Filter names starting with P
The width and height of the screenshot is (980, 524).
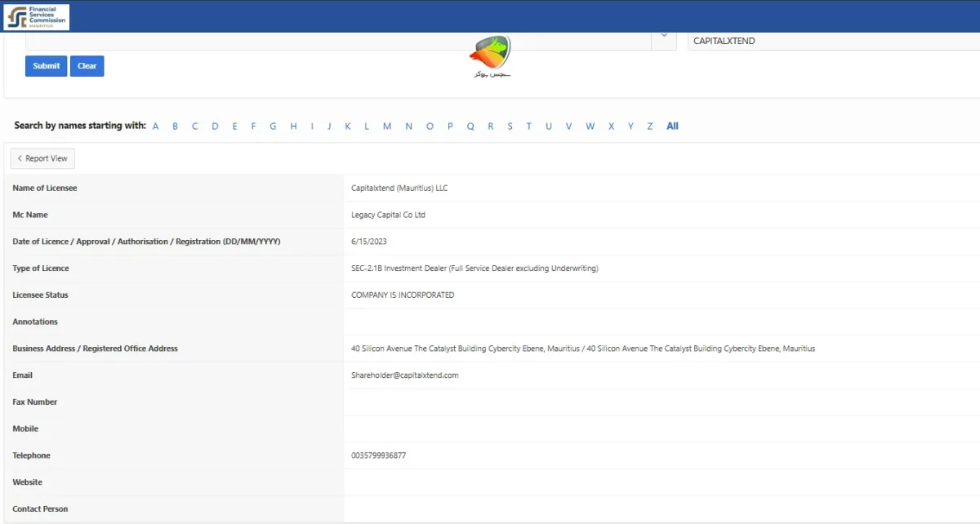click(x=450, y=126)
